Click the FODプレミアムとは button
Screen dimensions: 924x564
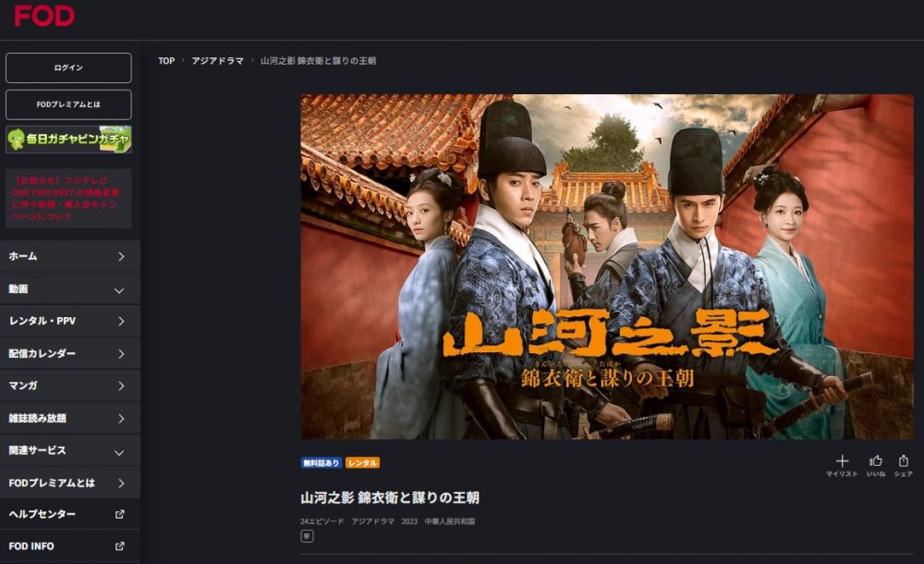pyautogui.click(x=68, y=104)
